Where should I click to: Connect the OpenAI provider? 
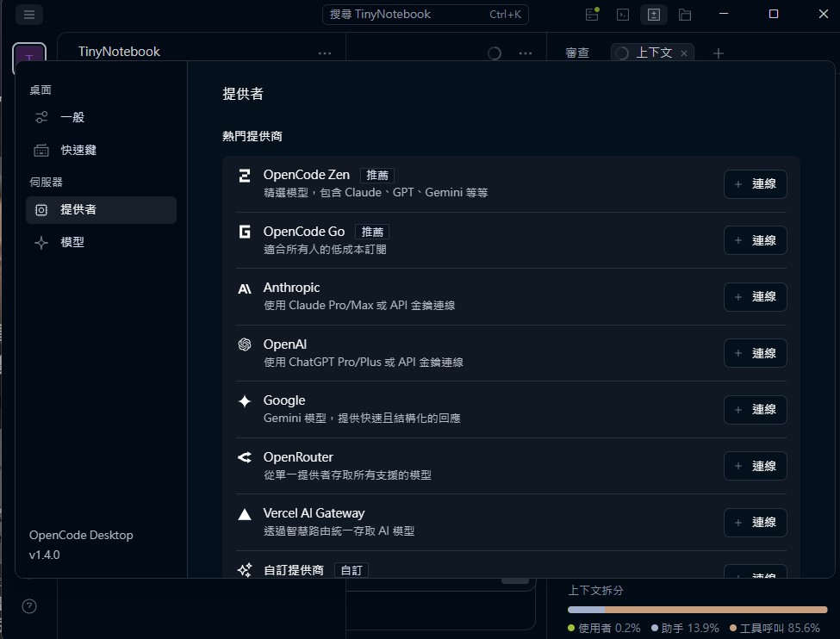pyautogui.click(x=755, y=353)
